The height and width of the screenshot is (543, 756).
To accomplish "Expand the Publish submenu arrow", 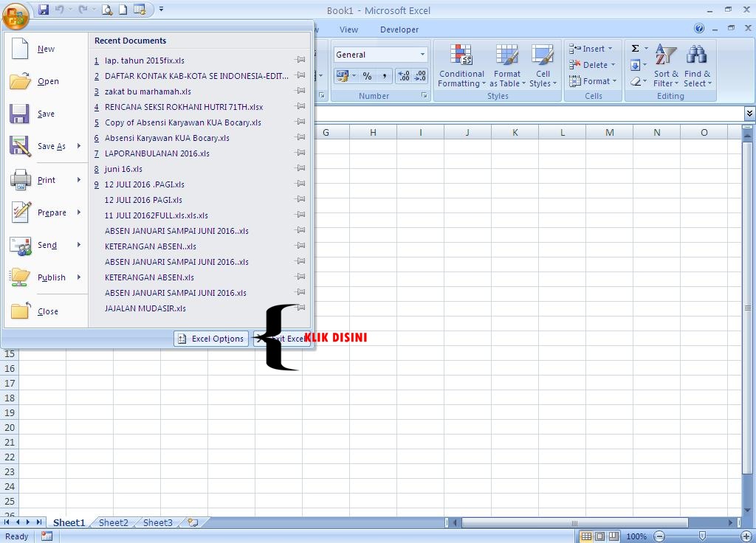I will [x=79, y=277].
